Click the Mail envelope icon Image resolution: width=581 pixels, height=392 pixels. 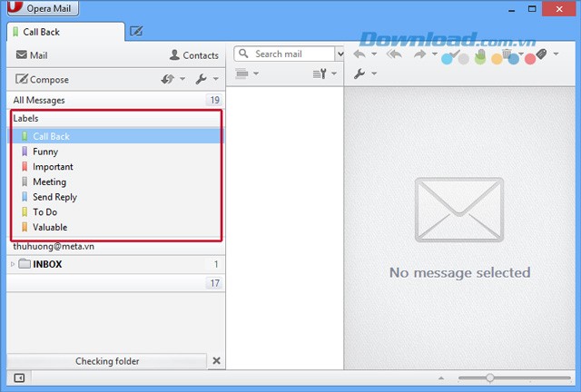[22, 54]
